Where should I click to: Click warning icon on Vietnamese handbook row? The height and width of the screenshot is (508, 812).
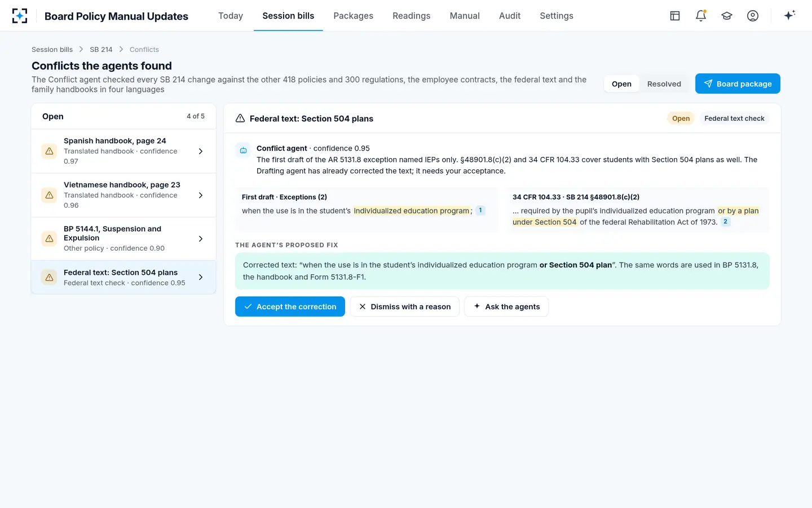[x=49, y=195]
